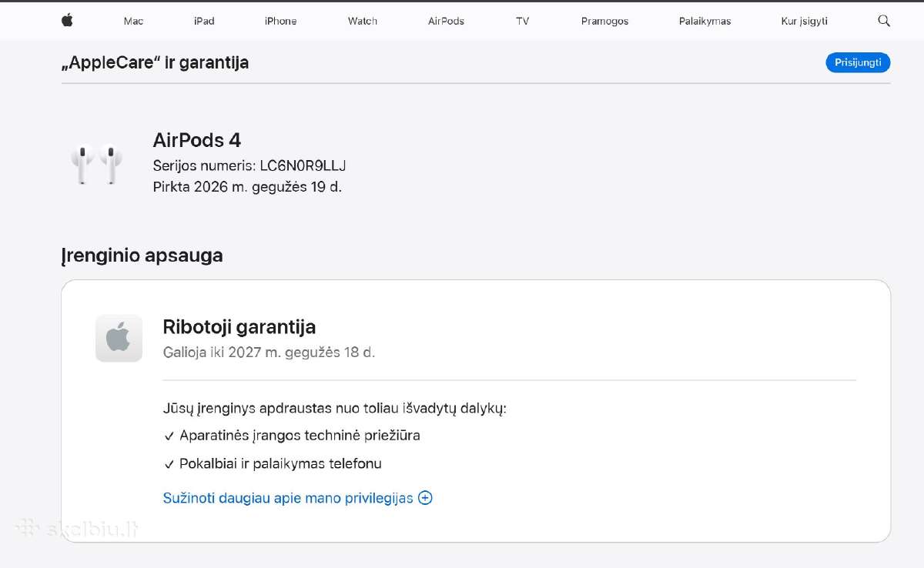Click the Apple logo in the navigation bar

[67, 21]
